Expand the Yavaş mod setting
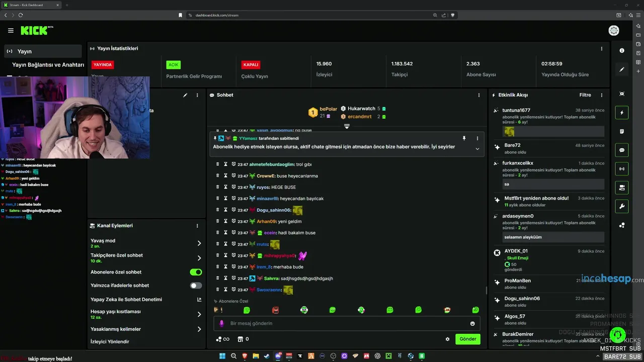644x362 pixels. point(199,243)
